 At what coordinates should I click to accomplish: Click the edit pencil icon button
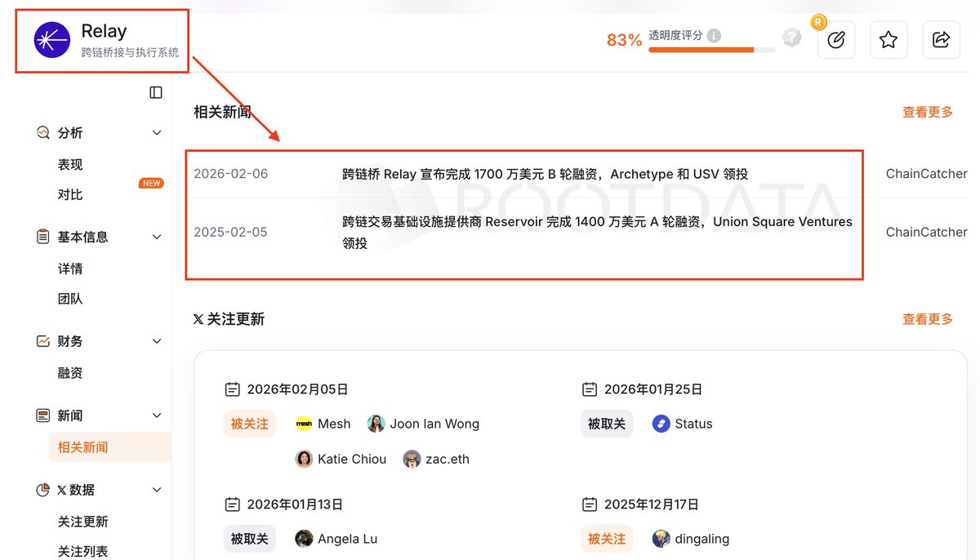(835, 39)
